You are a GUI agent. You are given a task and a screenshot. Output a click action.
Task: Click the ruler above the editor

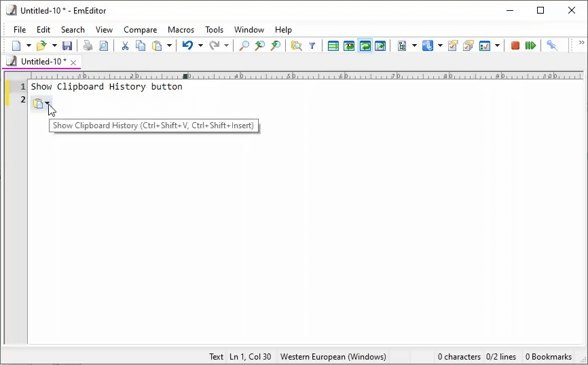[x=306, y=76]
